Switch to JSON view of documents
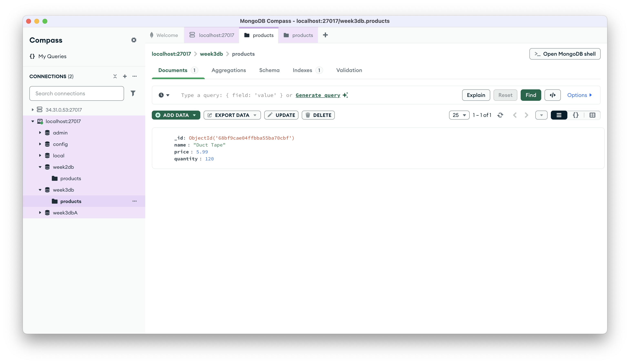Viewport: 630px width, 364px height. (576, 115)
